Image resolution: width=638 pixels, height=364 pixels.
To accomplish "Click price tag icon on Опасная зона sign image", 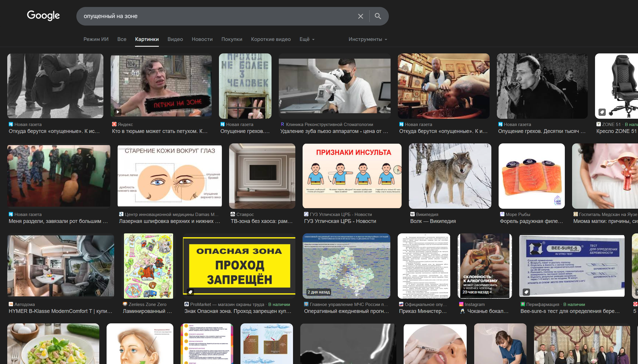I will tap(190, 292).
